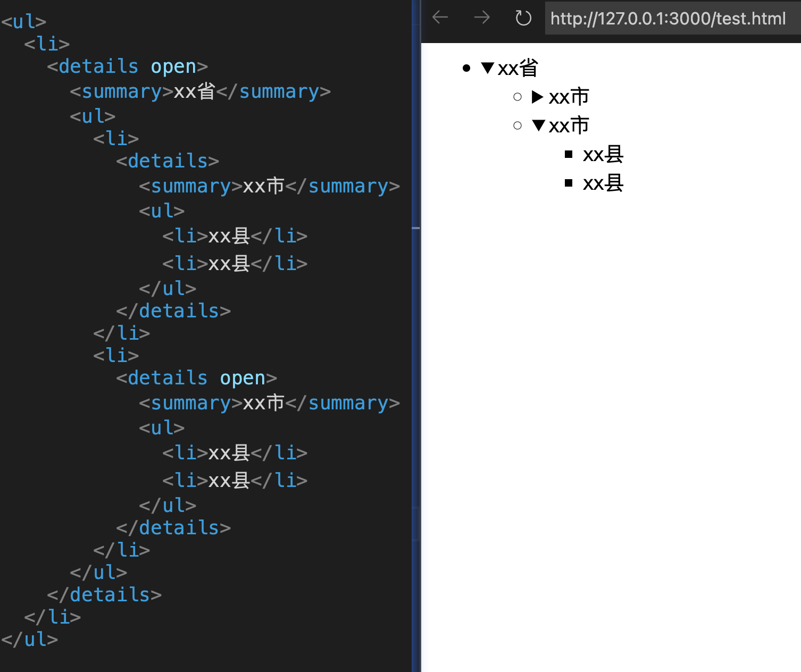Expand the collapsed first xx市 triangle

click(538, 97)
